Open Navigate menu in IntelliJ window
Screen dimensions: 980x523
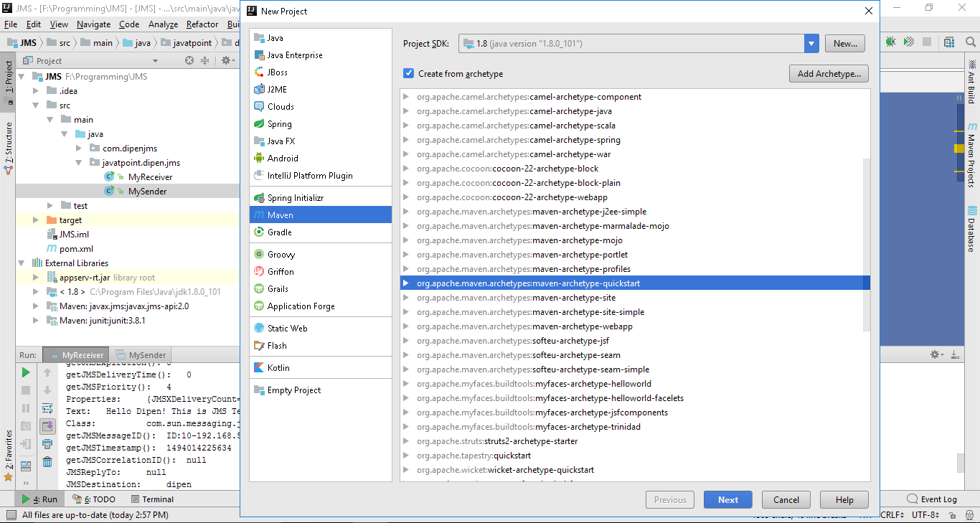coord(93,24)
